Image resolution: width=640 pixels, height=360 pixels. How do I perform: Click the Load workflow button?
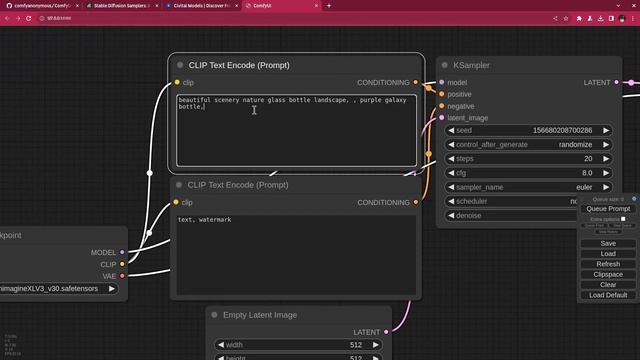[x=608, y=253]
